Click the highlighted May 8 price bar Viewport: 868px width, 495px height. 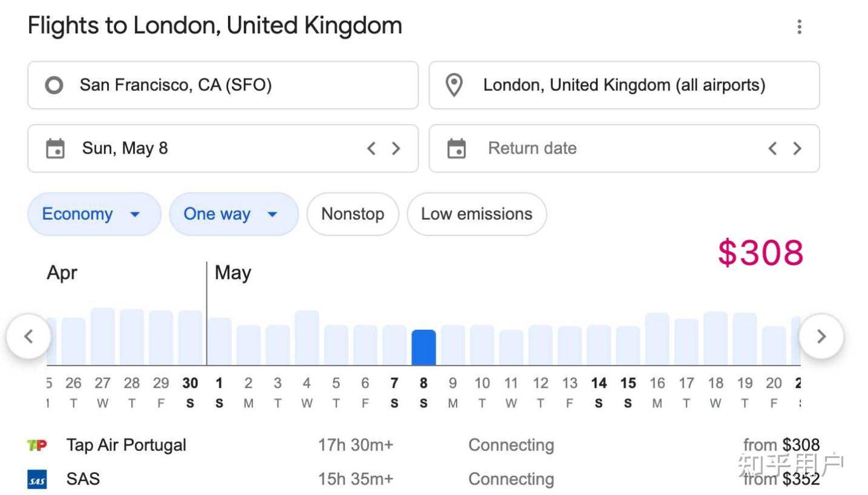[x=423, y=348]
